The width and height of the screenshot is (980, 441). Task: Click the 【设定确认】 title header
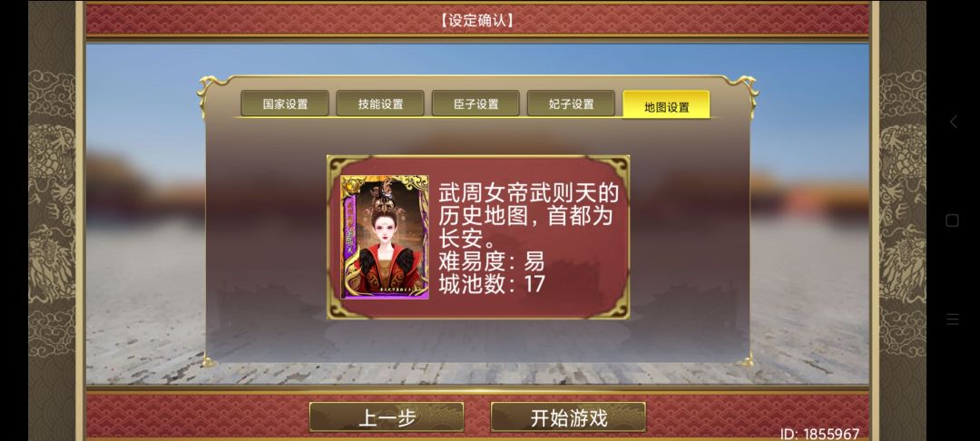pos(477,20)
